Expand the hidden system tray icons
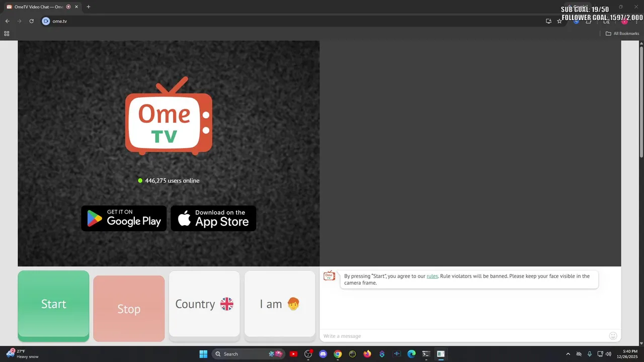 click(x=569, y=354)
